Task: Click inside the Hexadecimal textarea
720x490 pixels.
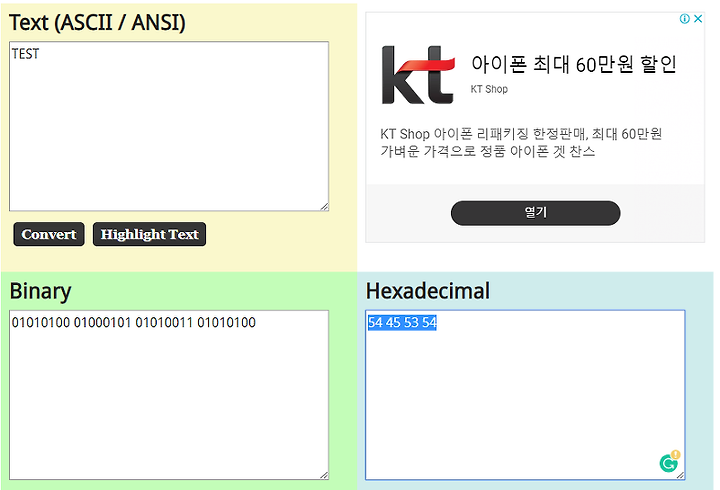Action: pyautogui.click(x=525, y=395)
